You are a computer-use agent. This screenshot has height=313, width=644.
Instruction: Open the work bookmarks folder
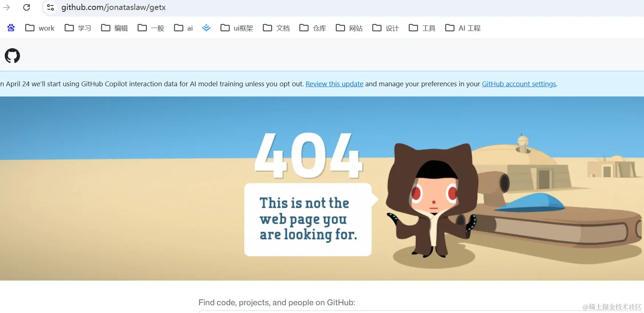pos(40,28)
